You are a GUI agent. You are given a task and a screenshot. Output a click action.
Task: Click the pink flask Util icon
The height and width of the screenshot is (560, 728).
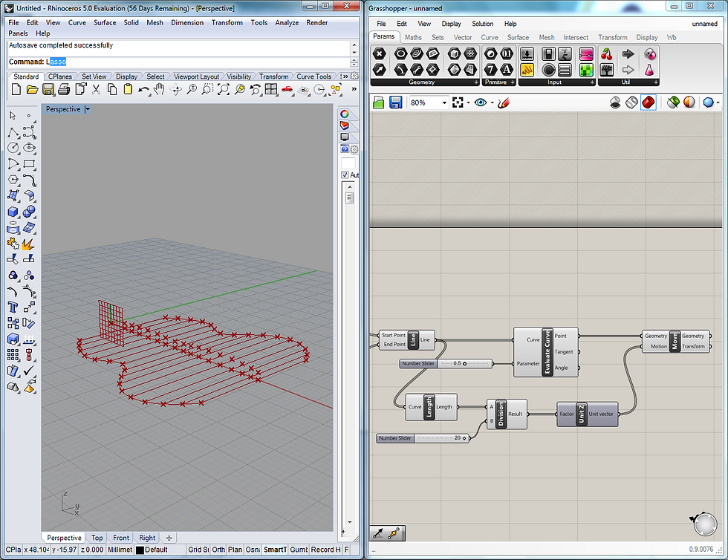click(x=649, y=70)
